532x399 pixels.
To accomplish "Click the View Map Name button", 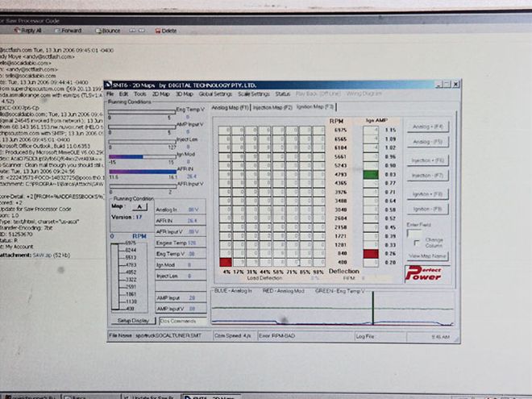I will pyautogui.click(x=427, y=256).
